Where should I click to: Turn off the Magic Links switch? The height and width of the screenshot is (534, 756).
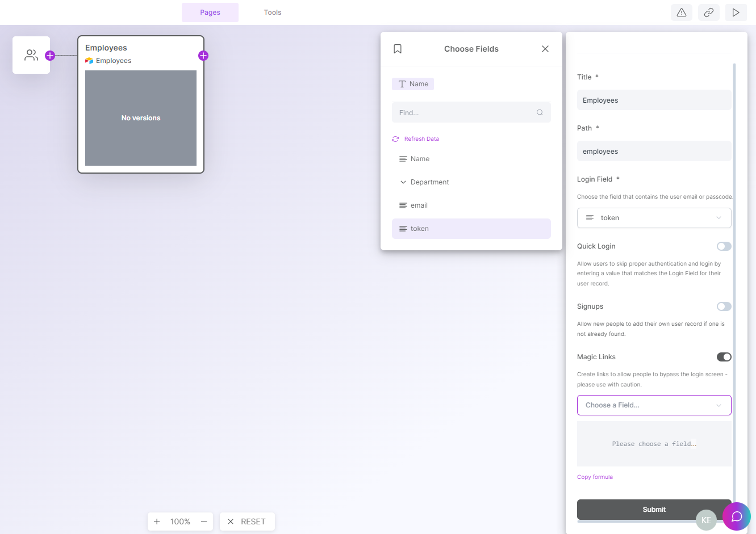point(724,357)
